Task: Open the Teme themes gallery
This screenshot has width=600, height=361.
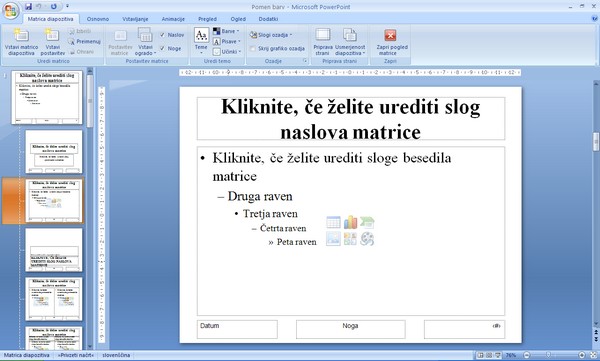Action: [201, 41]
